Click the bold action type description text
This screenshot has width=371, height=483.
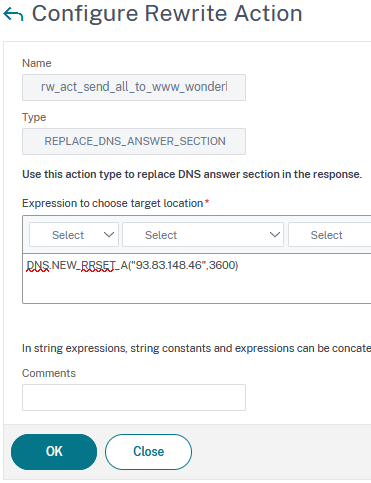[192, 174]
